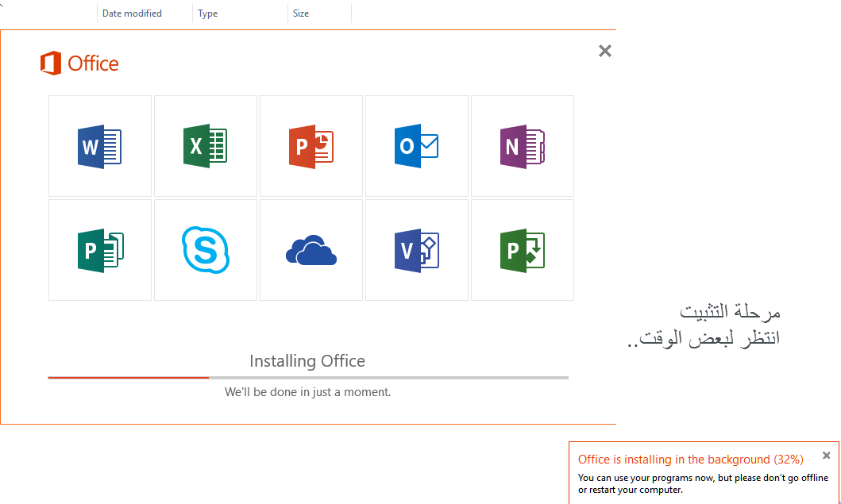Click the Installing Office progress bar
This screenshot has width=841, height=504.
point(308,378)
